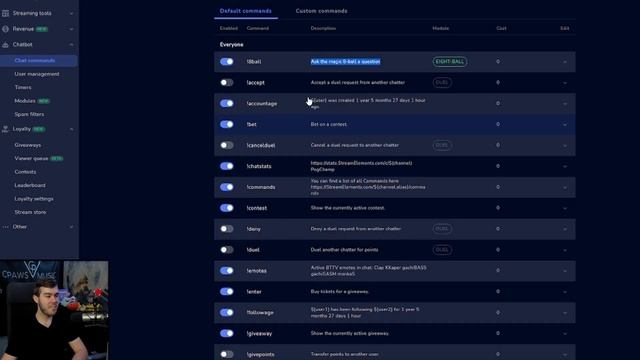Open Loyalty settings page
The image size is (640, 360).
tap(34, 199)
